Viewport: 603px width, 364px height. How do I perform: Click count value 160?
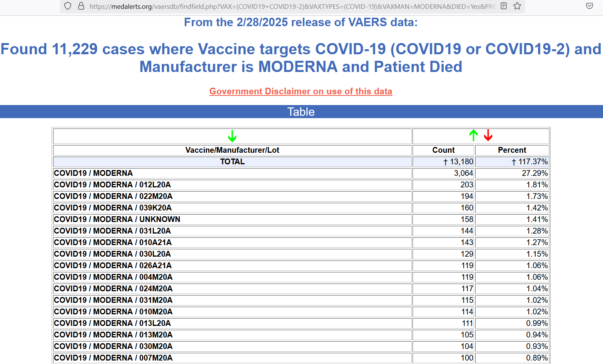(467, 208)
